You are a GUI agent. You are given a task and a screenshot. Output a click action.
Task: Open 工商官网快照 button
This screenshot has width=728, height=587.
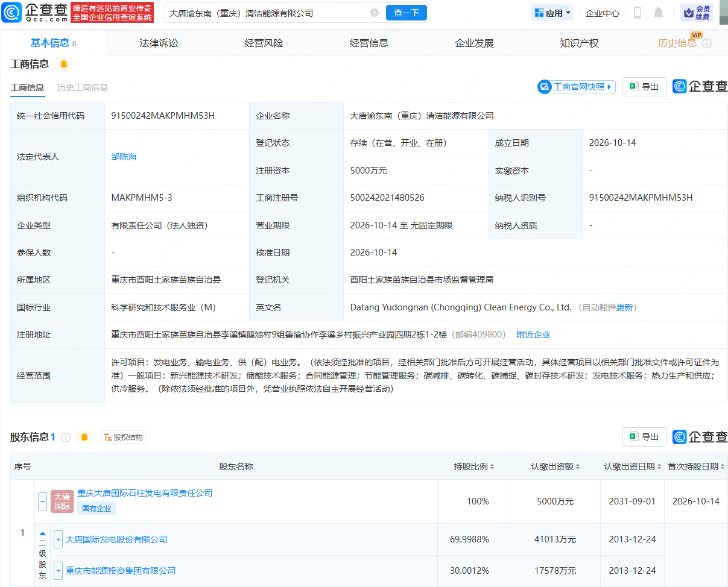576,87
